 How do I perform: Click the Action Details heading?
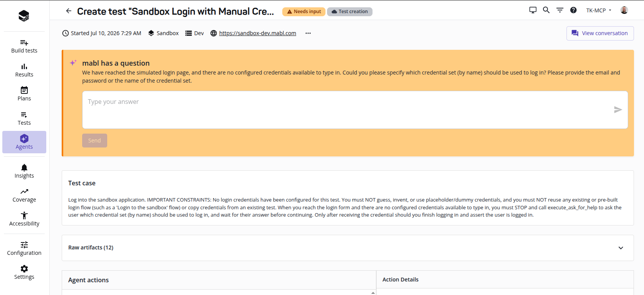point(400,280)
